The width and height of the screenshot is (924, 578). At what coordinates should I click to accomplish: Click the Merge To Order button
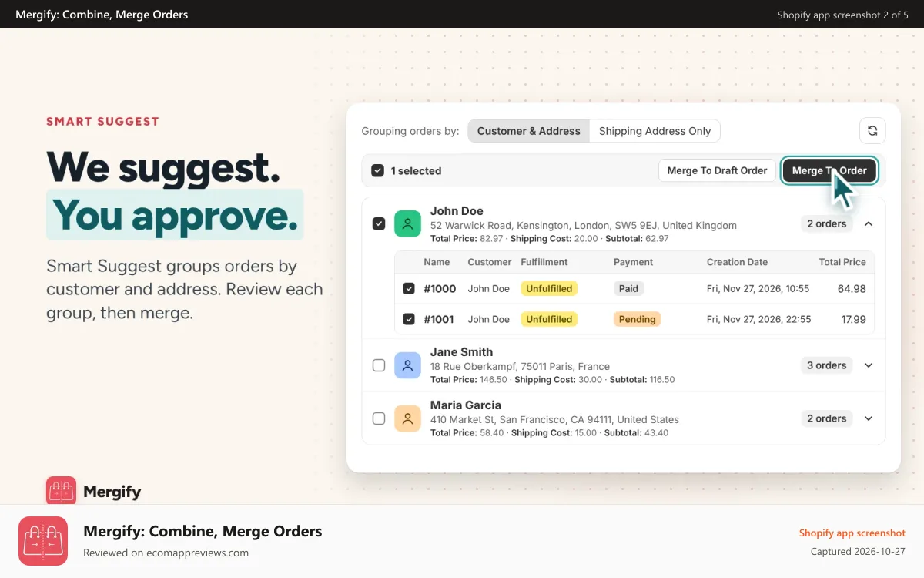click(829, 170)
